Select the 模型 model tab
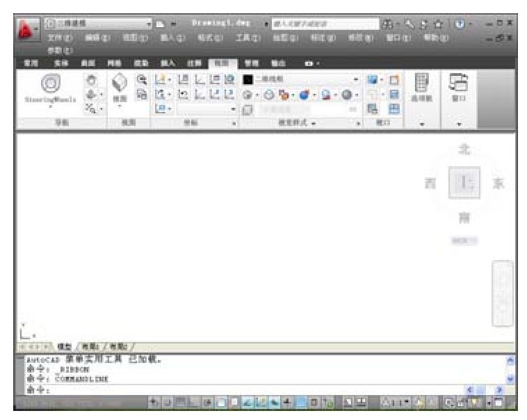This screenshot has width=527, height=420. click(64, 347)
